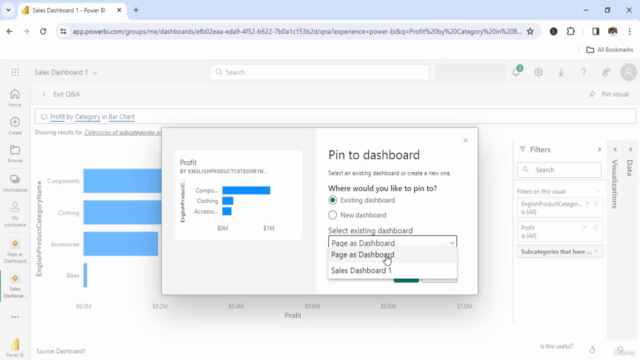Click the Bikes bar in the chart

[85, 276]
